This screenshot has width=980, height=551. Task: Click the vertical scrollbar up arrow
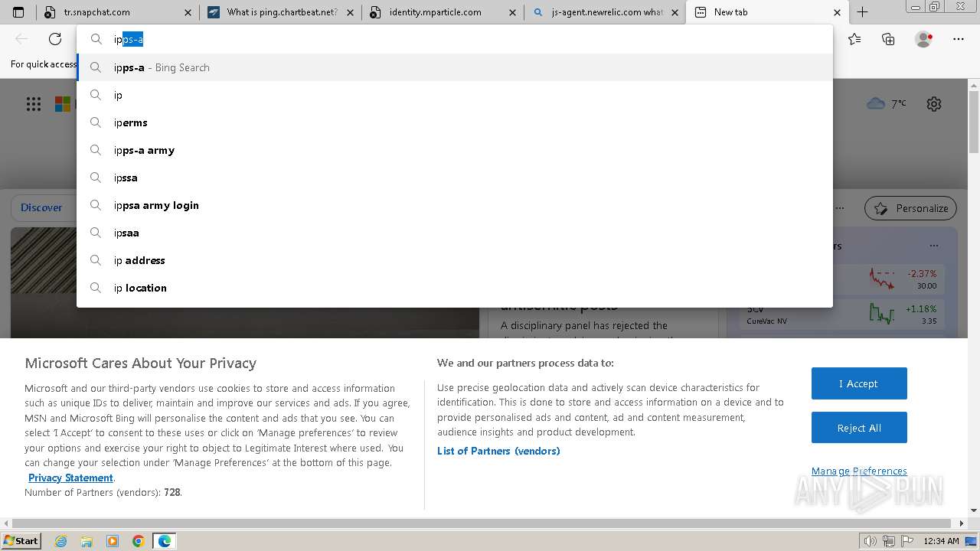tap(974, 85)
